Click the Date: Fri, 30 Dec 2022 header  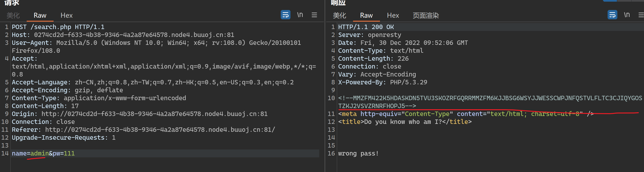pyautogui.click(x=403, y=43)
